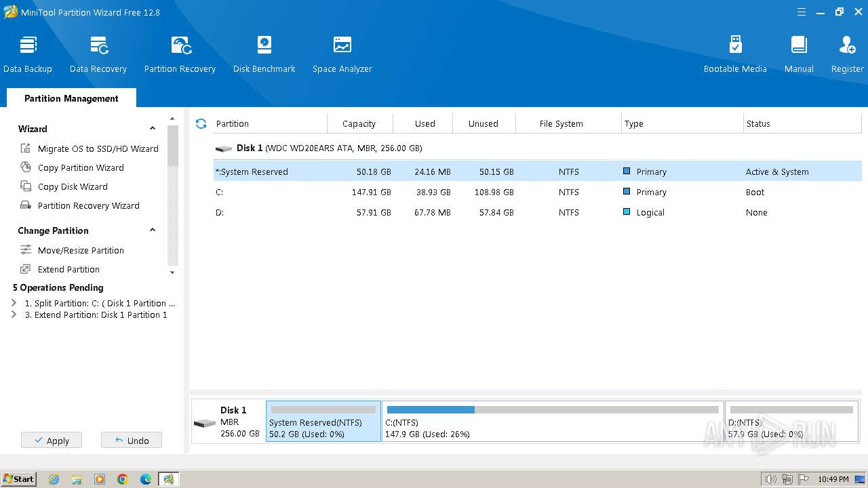Viewport: 868px width, 488px height.
Task: Sort by the Status column header
Action: click(802, 123)
